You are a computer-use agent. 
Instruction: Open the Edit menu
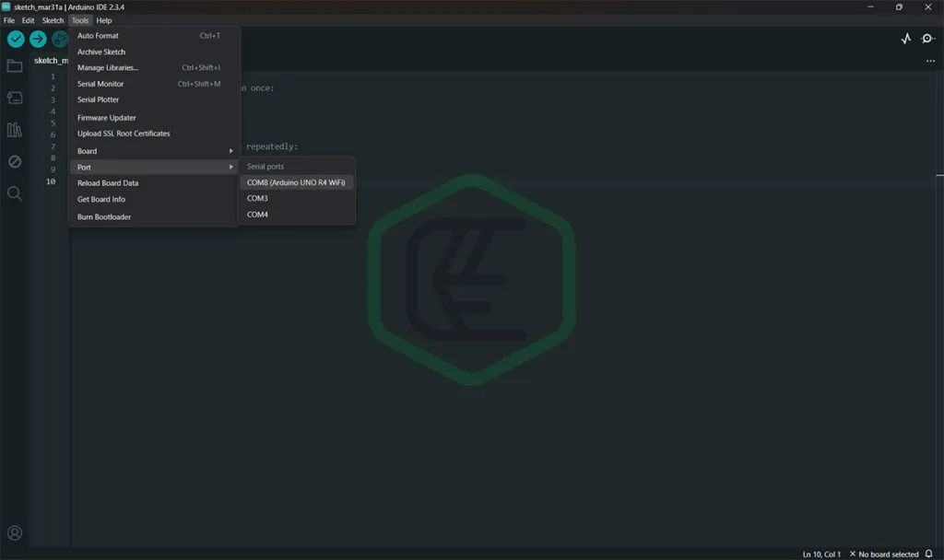[x=29, y=20]
